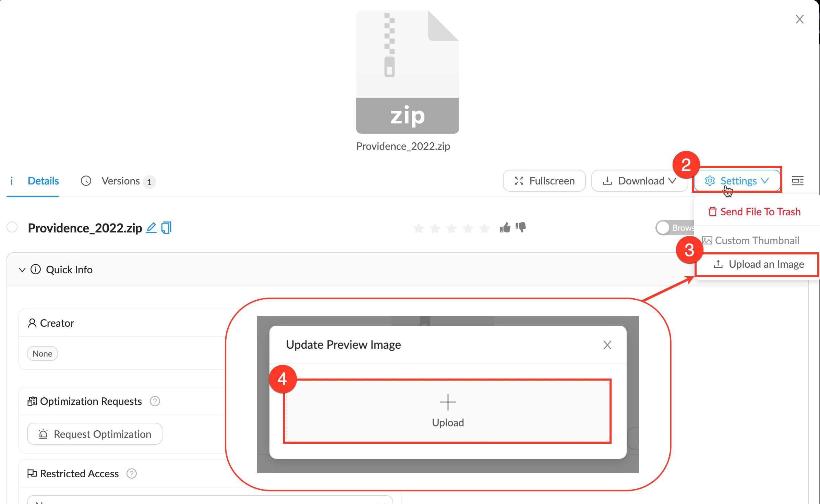Image resolution: width=820 pixels, height=504 pixels.
Task: Click the panel layout icon beside Settings
Action: 797,181
